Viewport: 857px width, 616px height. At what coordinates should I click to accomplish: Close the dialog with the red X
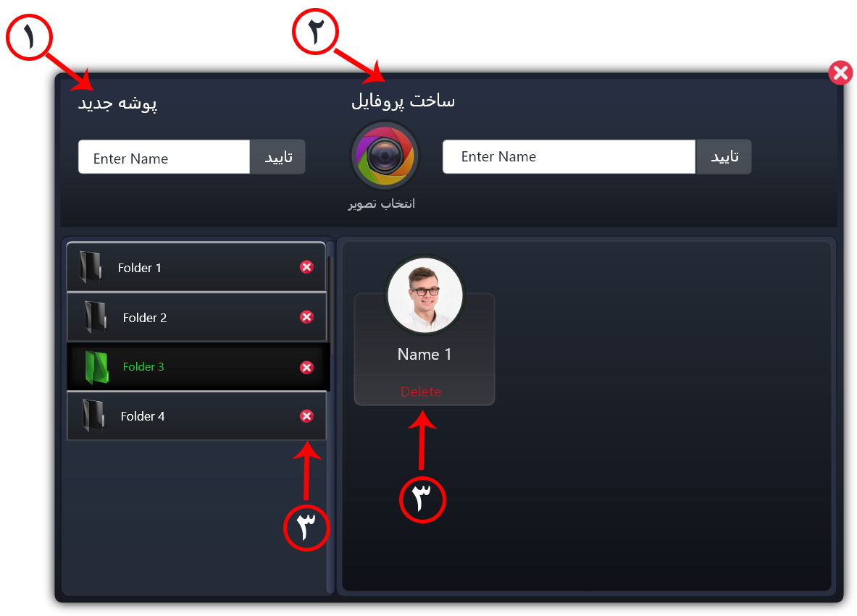[x=840, y=72]
